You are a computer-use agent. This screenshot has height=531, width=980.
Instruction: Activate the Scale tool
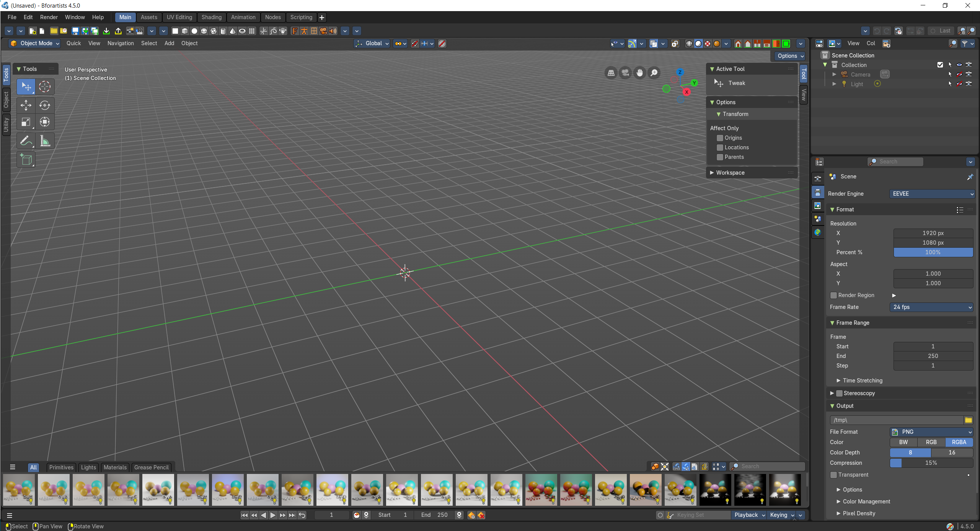[x=26, y=122]
